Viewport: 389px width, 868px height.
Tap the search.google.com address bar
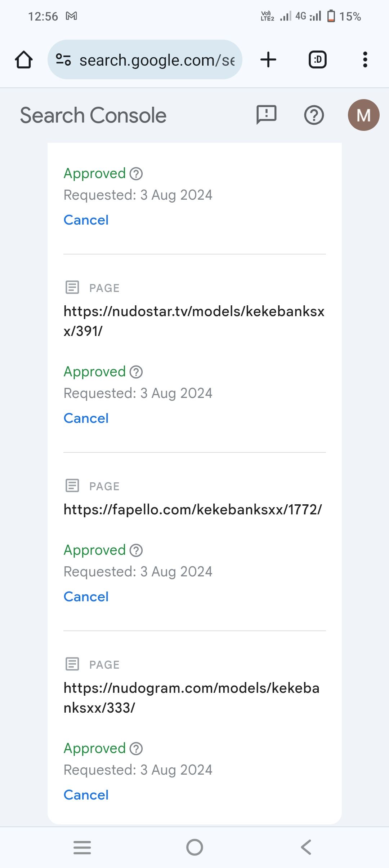[145, 59]
